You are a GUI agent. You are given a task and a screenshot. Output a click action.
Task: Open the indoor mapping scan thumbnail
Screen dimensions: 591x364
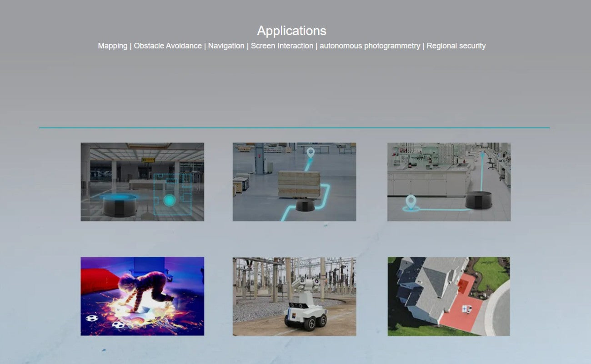click(142, 182)
